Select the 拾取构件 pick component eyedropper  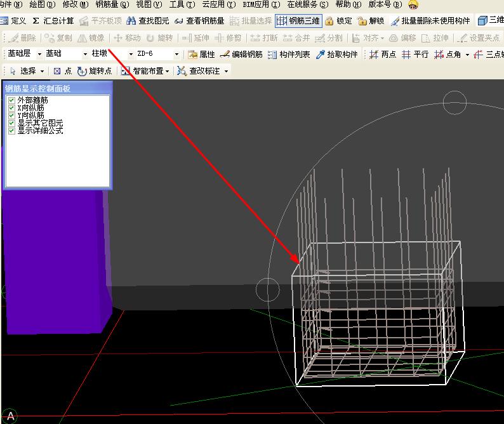click(x=337, y=55)
